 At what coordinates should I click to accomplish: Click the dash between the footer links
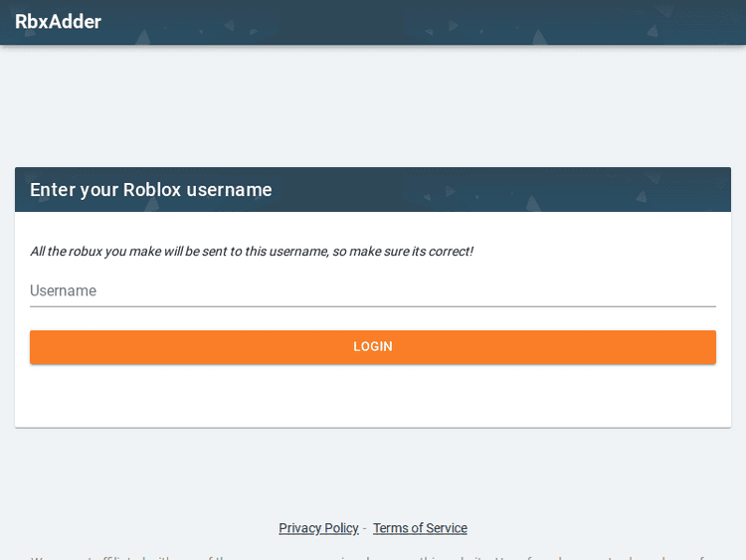point(365,528)
